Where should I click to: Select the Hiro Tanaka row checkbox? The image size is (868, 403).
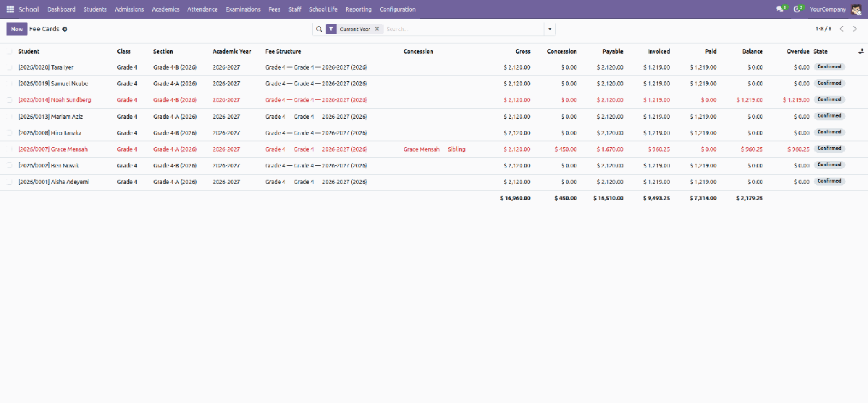click(9, 133)
